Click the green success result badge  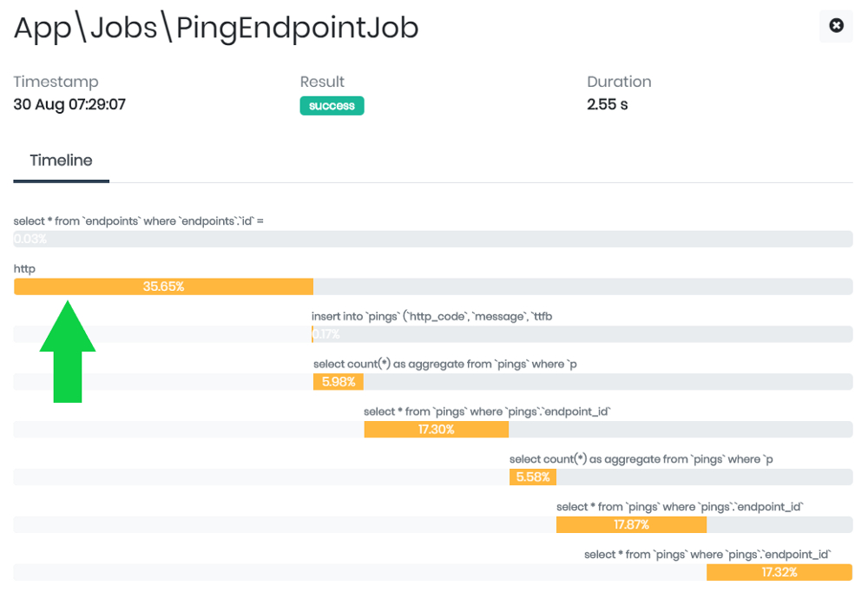point(332,106)
